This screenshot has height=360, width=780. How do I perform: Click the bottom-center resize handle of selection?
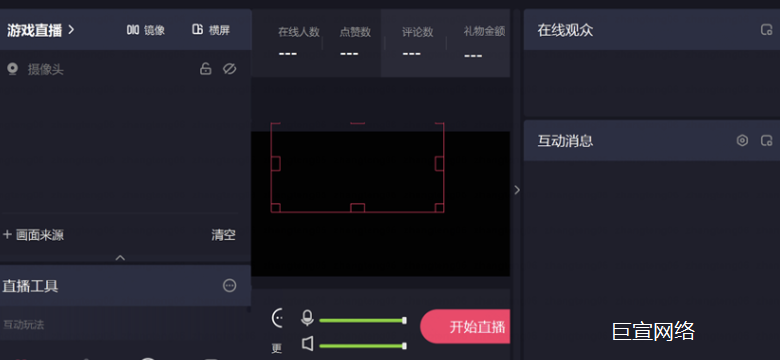coord(357,208)
